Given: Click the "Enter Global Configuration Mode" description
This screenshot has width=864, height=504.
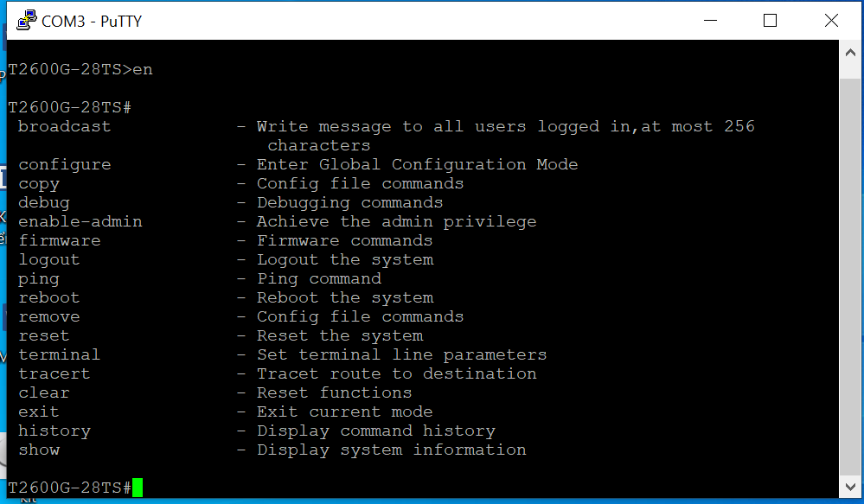Looking at the screenshot, I should (417, 164).
